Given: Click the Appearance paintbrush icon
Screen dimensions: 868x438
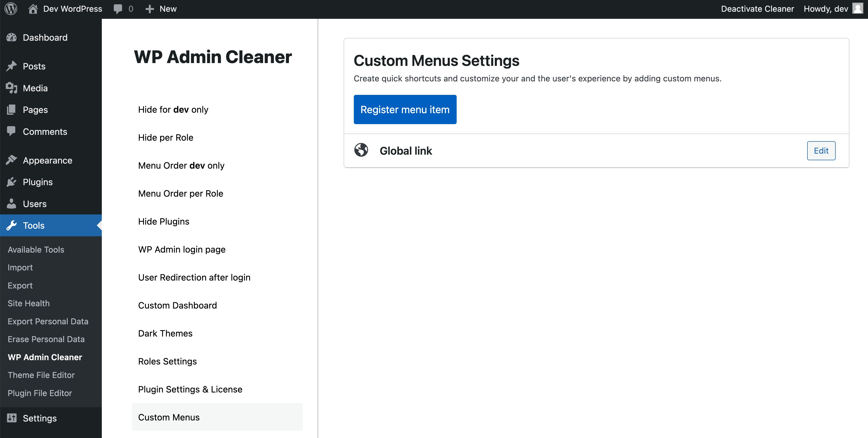Looking at the screenshot, I should [11, 160].
